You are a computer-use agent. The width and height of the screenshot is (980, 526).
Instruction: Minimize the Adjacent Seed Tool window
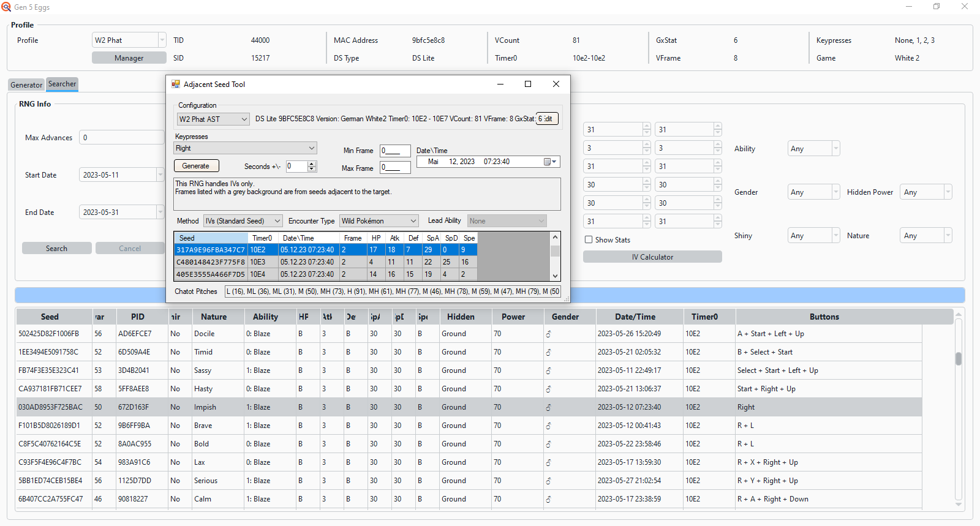[x=500, y=85]
